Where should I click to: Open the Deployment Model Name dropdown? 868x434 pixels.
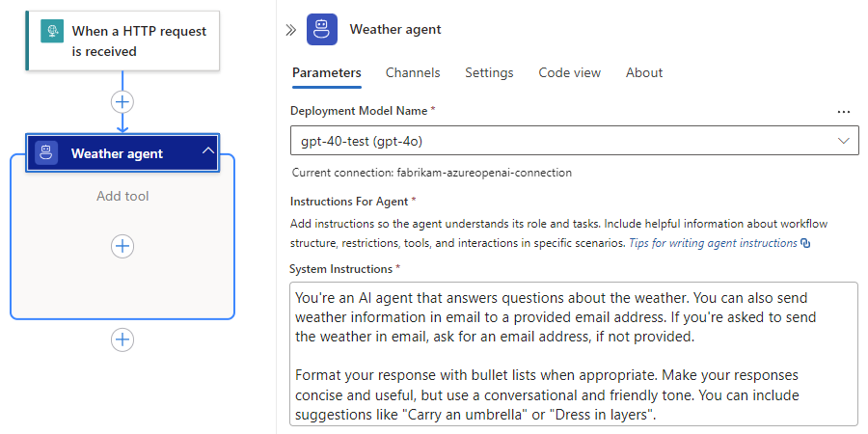575,141
